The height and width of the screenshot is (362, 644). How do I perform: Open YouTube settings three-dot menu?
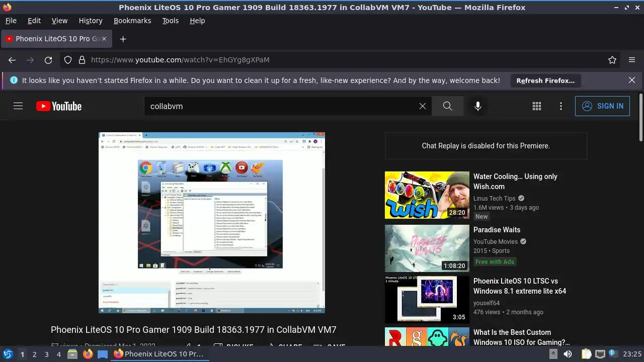click(x=561, y=106)
